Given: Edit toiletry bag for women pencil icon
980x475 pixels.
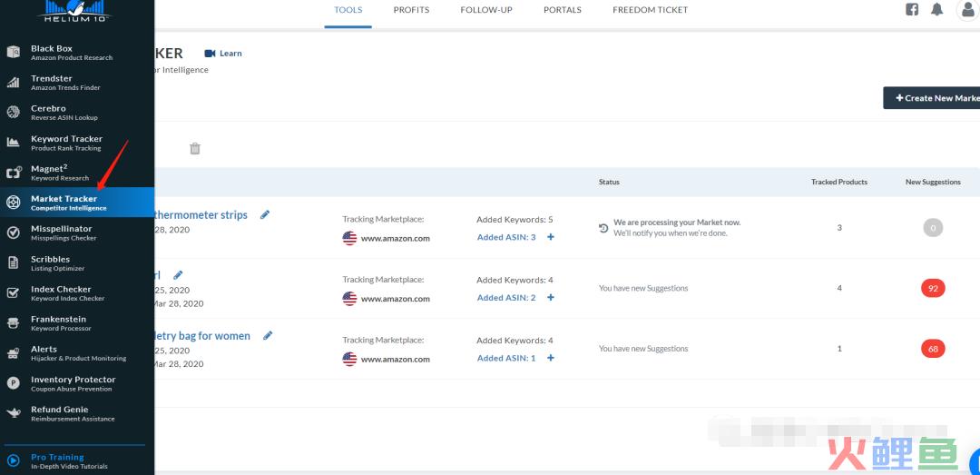Looking at the screenshot, I should (268, 335).
